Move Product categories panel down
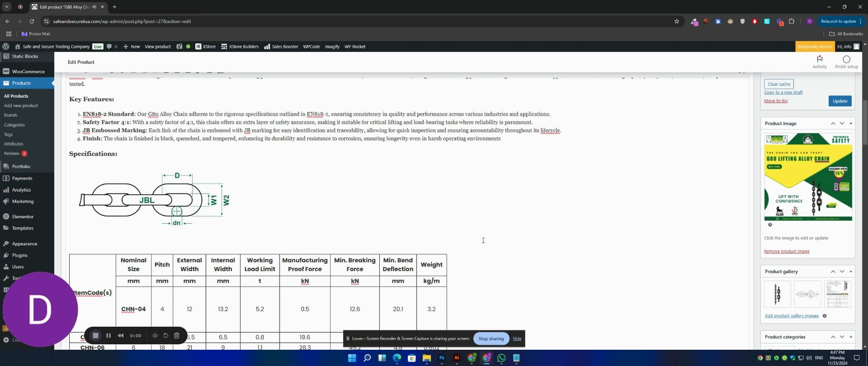The image size is (868, 366). [842, 337]
